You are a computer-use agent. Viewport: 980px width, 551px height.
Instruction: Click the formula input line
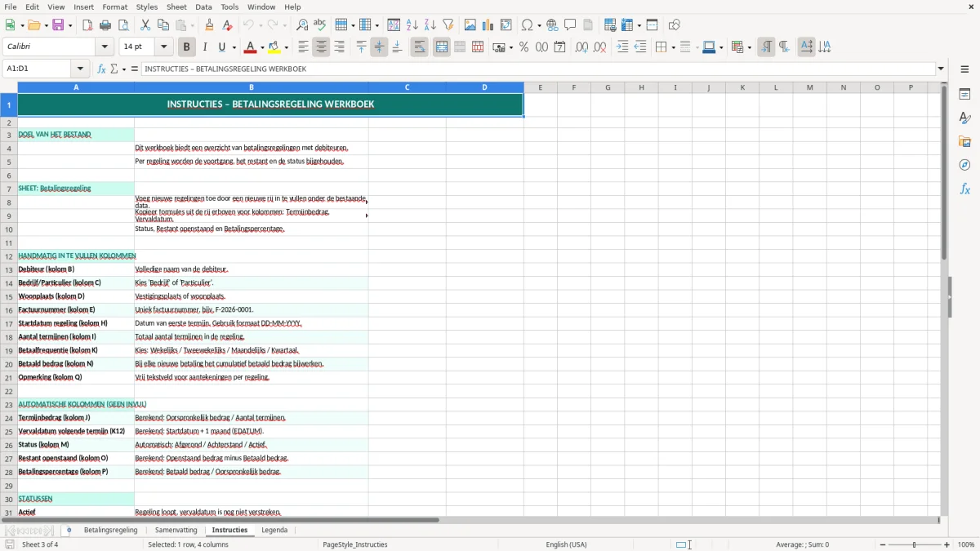coord(537,69)
